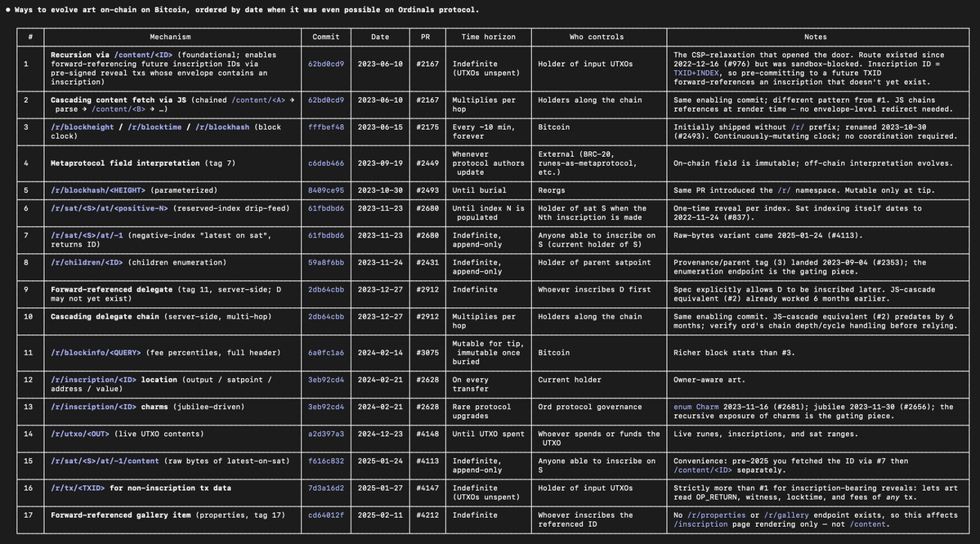Click /r/sat/<S>/at/-1/content mechanism text

coord(105,461)
